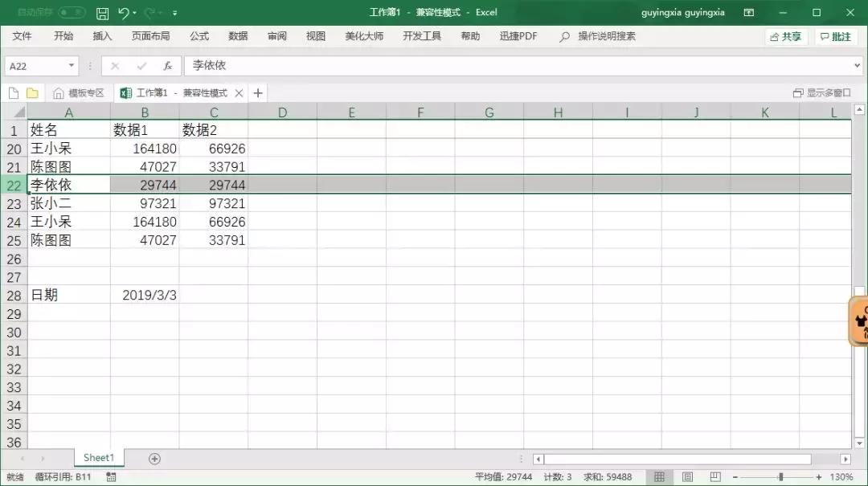Open the quick access toolbar customize dropdown
868x486 pixels.
[x=174, y=12]
